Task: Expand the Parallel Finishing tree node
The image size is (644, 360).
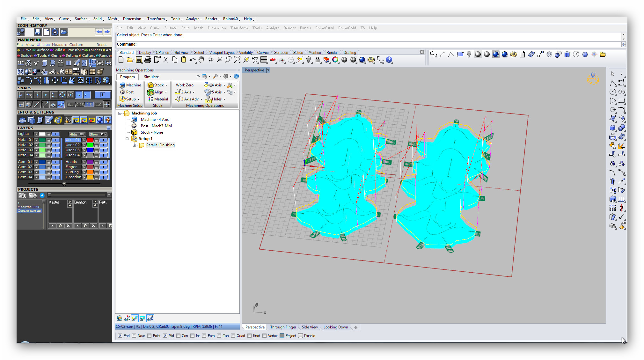Action: (135, 145)
